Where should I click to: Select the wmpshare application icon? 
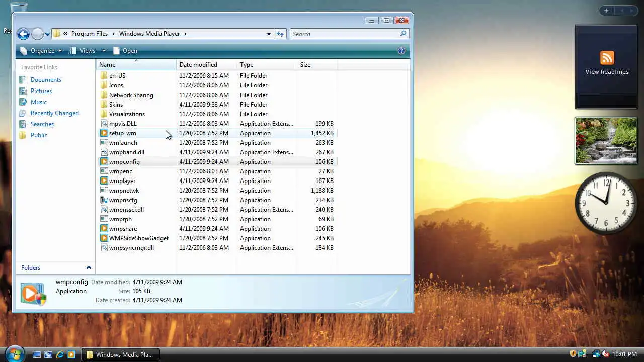[104, 229]
